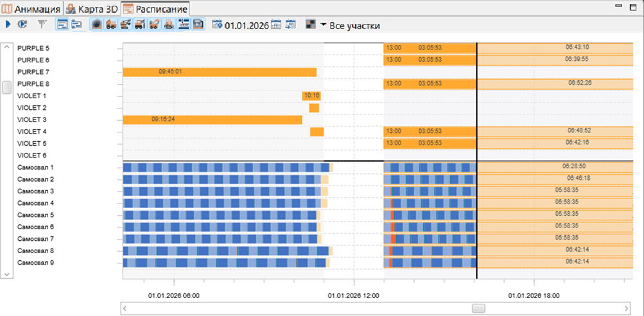Screen dimensions: 644x316
Task: Start schedule playback with the play arrow
Action: pyautogui.click(x=8, y=24)
